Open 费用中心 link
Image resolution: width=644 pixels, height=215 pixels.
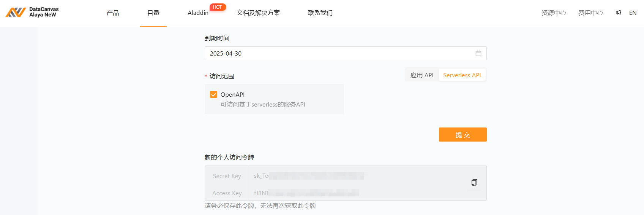click(590, 13)
